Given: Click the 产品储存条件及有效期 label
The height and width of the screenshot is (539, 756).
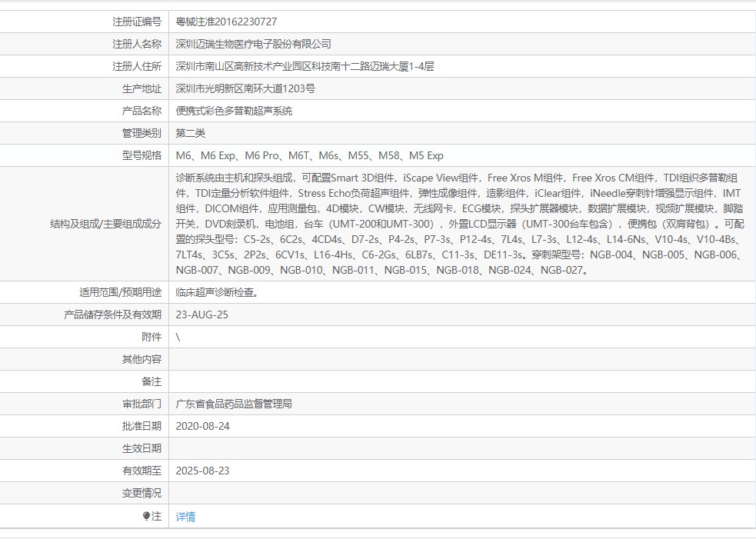Looking at the screenshot, I should point(112,314).
